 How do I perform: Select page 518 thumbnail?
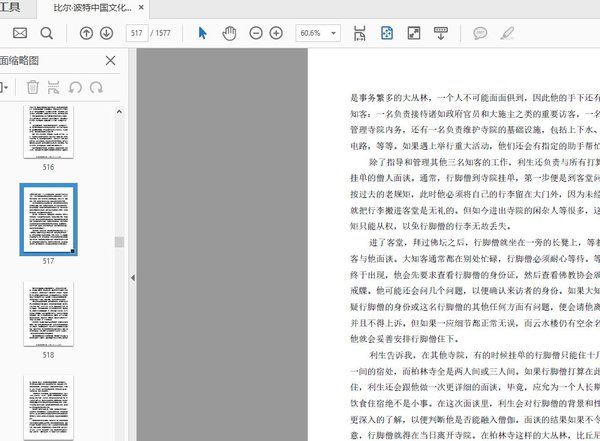point(48,312)
